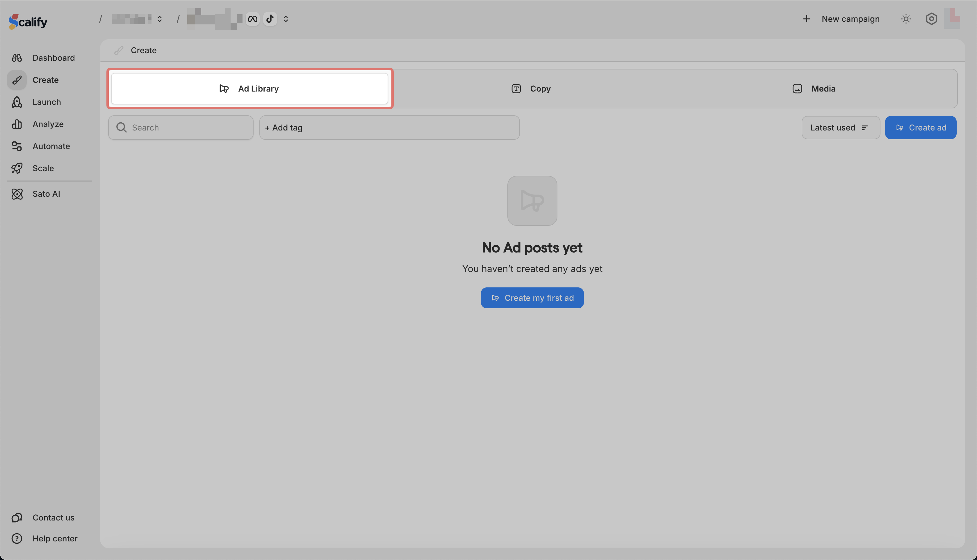Click the New campaign button
977x560 pixels.
(x=841, y=19)
